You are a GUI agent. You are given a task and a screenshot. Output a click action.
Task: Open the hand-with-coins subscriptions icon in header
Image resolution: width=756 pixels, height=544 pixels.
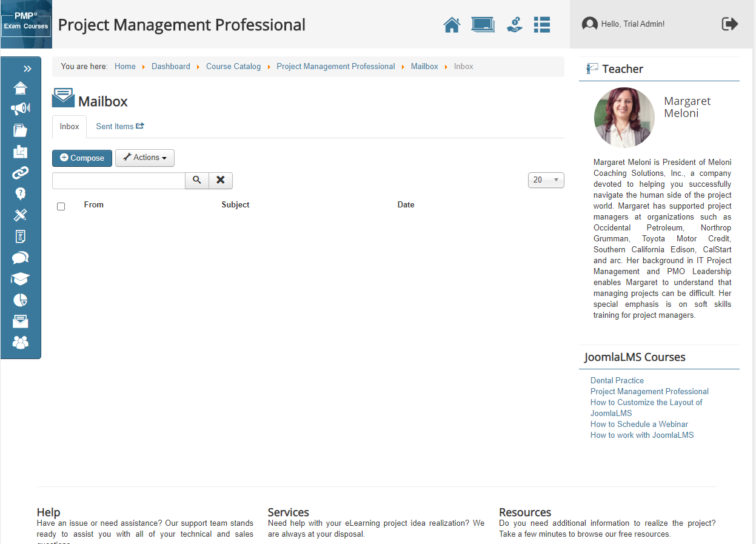[515, 25]
